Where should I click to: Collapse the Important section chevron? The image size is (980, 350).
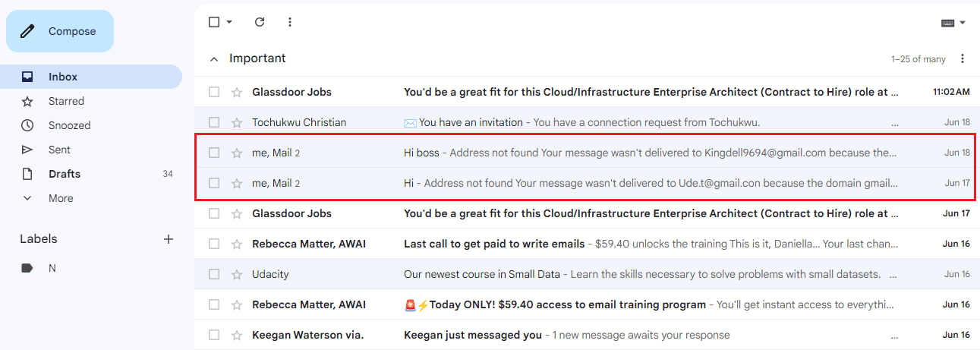tap(214, 58)
